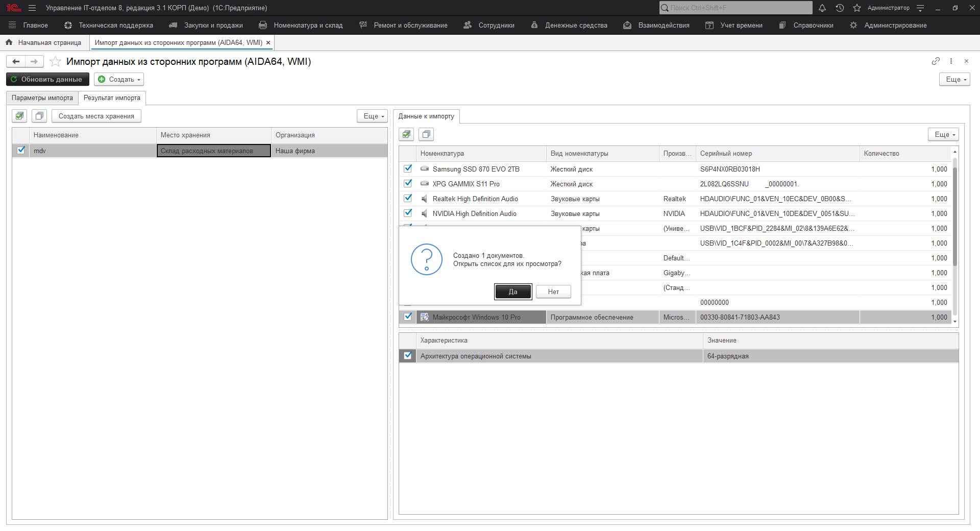
Task: Uncheck Samsung SSD 870 EVO 2TB checkbox
Action: 408,168
